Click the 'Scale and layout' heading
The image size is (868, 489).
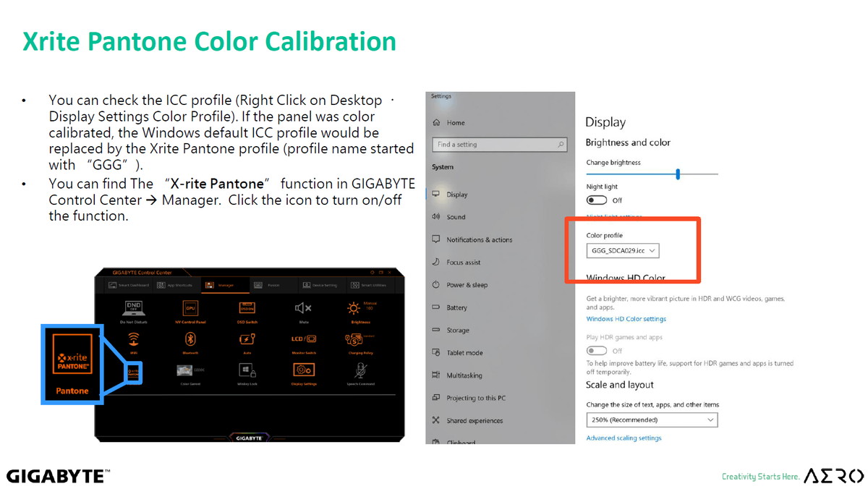(620, 385)
